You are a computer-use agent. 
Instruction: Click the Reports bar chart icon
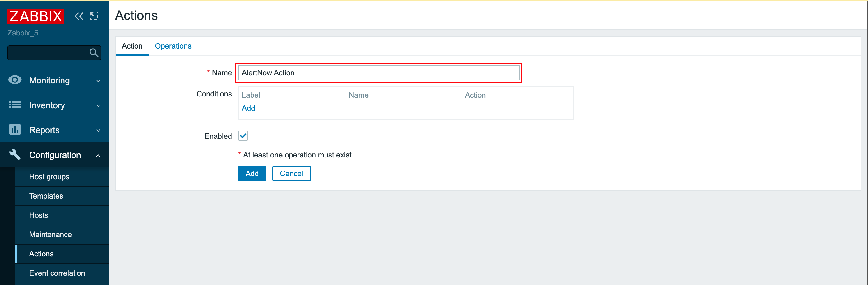tap(15, 130)
